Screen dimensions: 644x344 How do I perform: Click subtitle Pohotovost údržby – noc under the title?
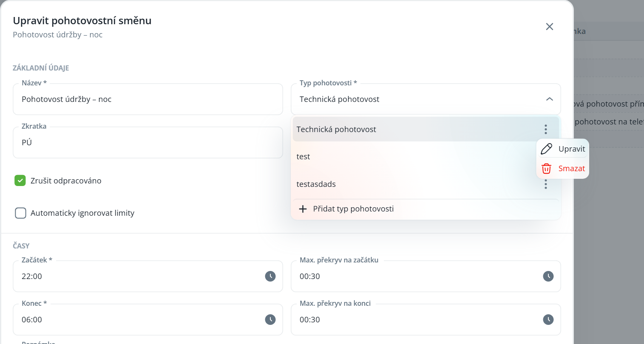point(58,35)
